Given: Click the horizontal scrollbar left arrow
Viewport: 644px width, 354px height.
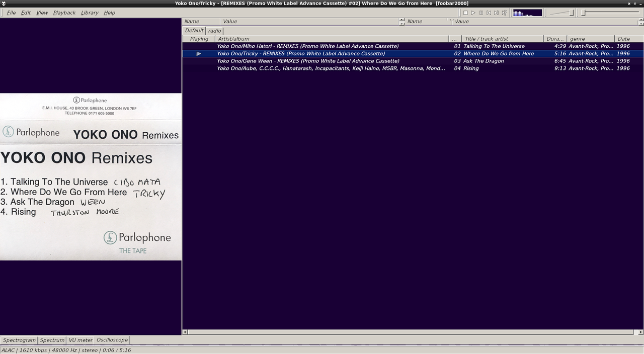Looking at the screenshot, I should (185, 332).
